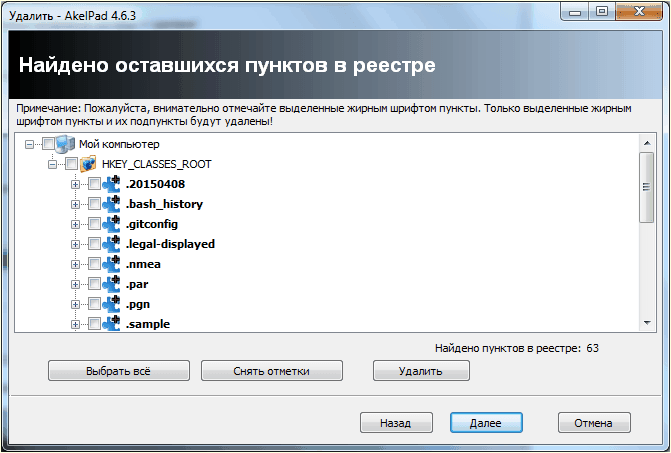The height and width of the screenshot is (453, 671).
Task: Expand the .legal-displayed registry entry
Action: (x=75, y=244)
